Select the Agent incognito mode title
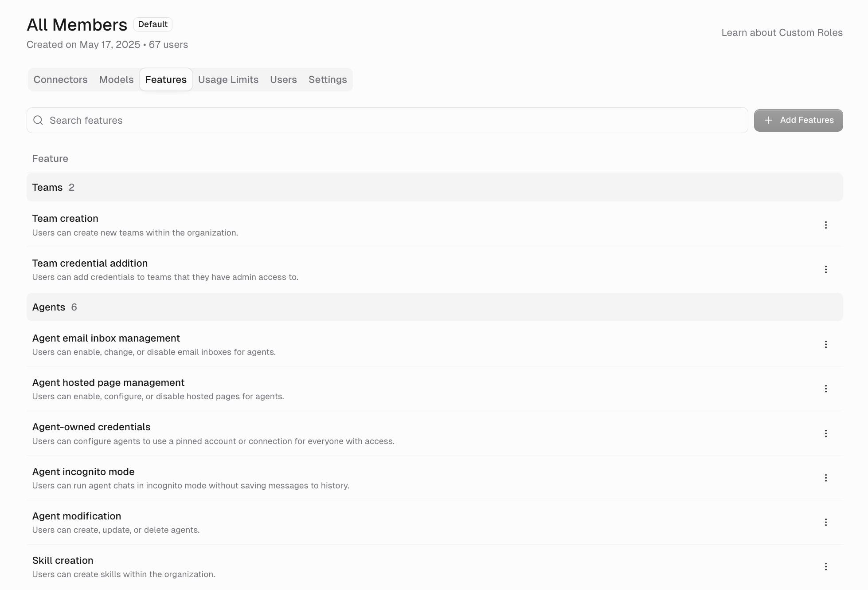Screen dimensions: 868x590 click(x=83, y=472)
